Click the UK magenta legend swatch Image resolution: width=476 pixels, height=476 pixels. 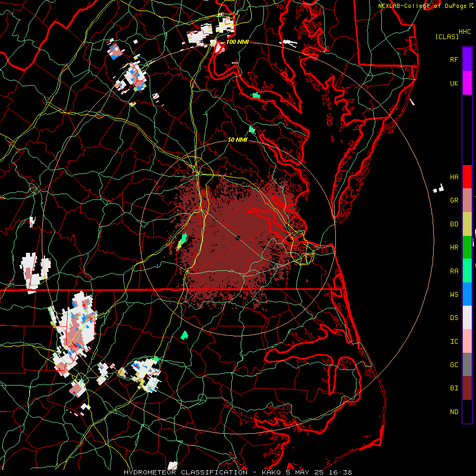[467, 83]
